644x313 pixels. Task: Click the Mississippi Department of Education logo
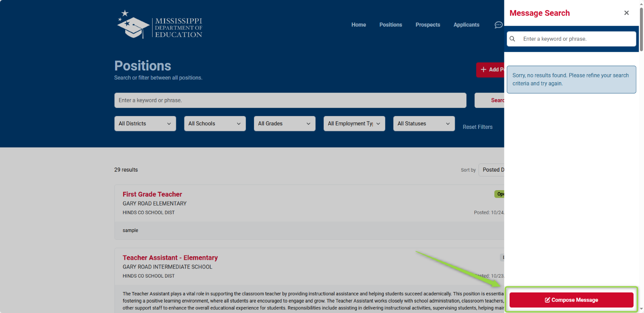tap(160, 25)
